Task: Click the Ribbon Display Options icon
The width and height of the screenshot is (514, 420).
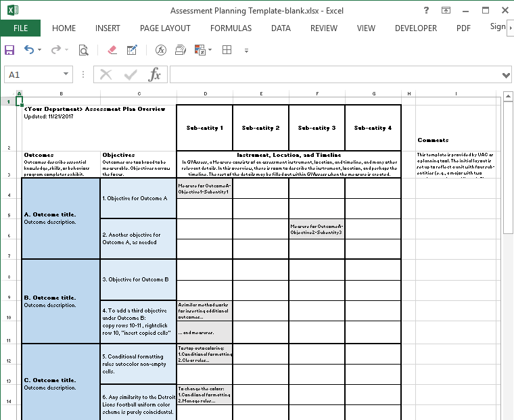Action: point(446,11)
